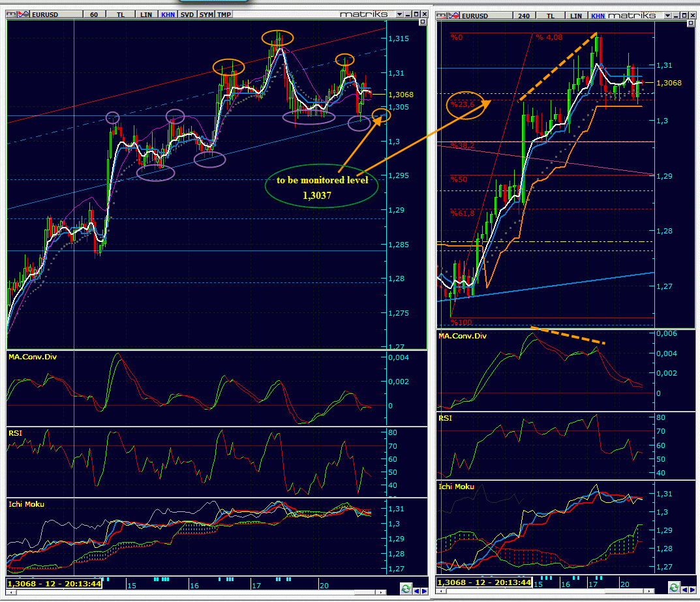Screen dimensions: 700x602
Task: Click the EURUSD symbol field in right chart
Action: pyautogui.click(x=479, y=14)
